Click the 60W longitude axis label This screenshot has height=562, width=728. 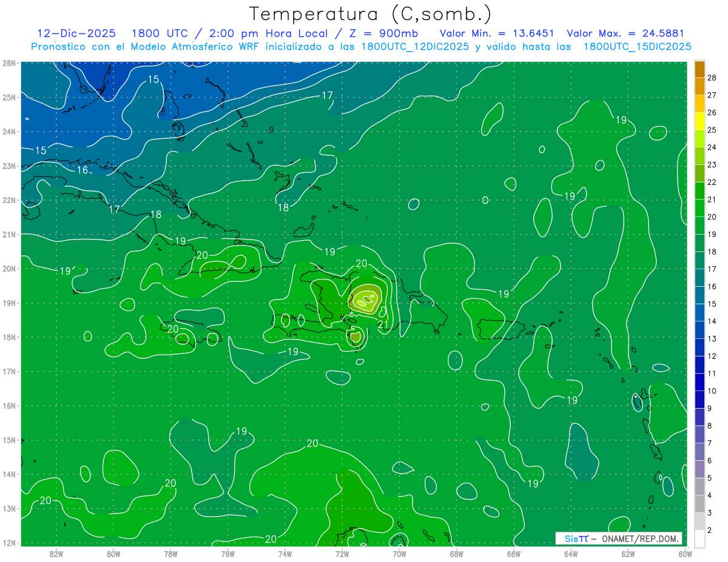(685, 553)
